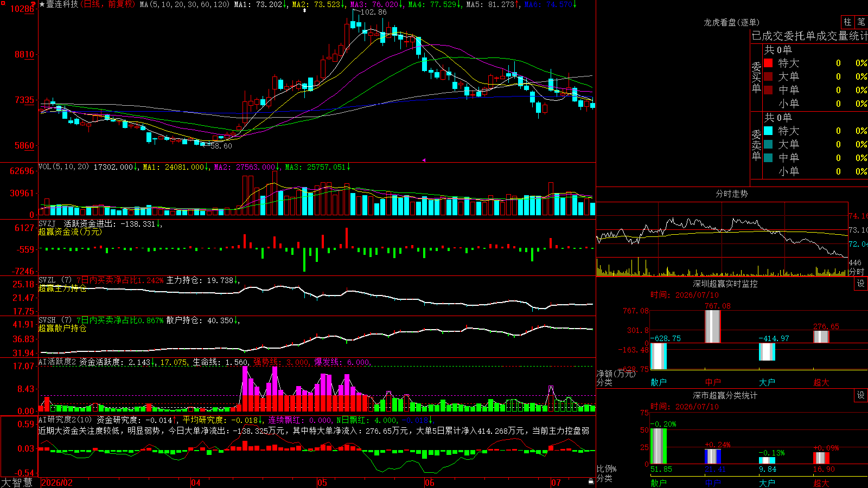Switch to 柱 bar display mode
Screen dimensions: 868x488
point(847,22)
